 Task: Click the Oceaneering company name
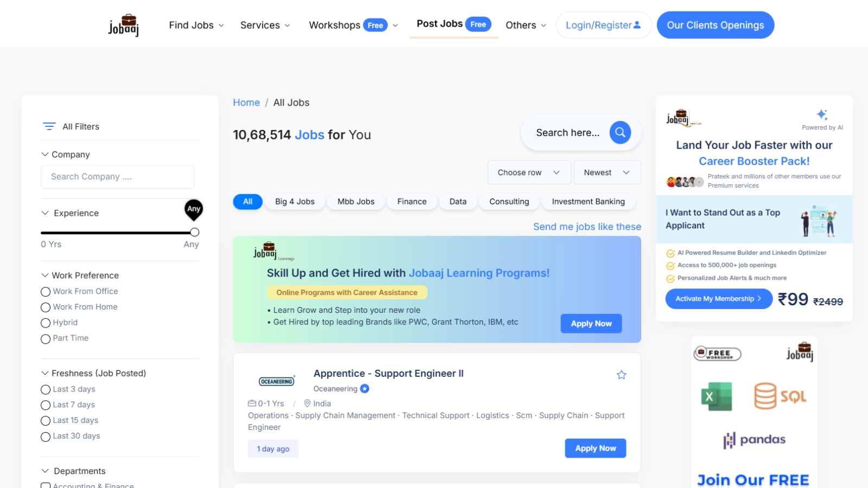point(335,389)
